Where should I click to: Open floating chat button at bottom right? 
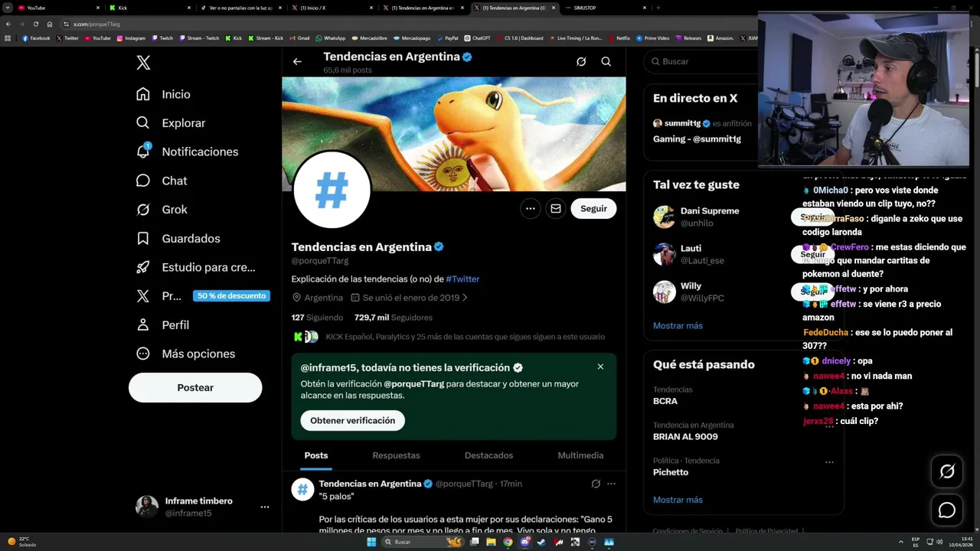[x=947, y=510]
